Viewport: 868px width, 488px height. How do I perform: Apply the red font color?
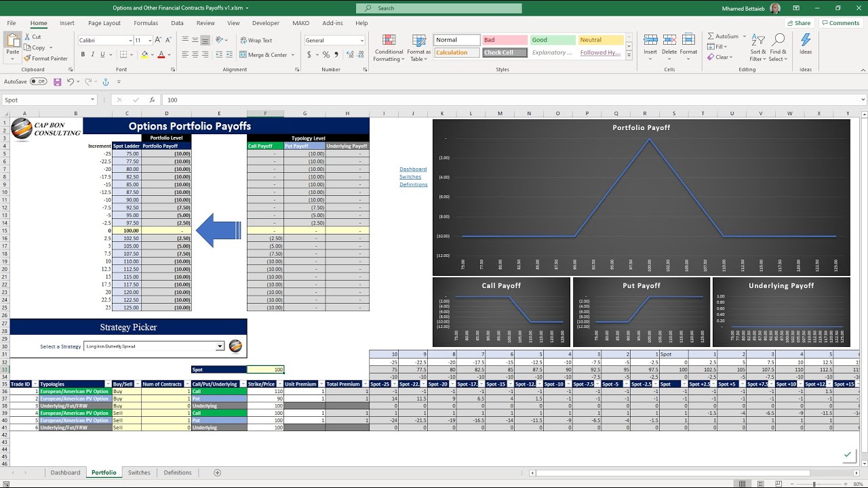coord(161,55)
